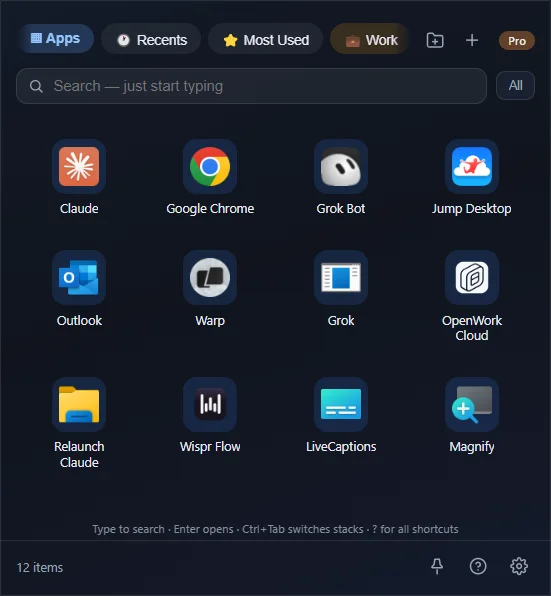Pin the launcher window
The image size is (551, 596).
point(437,566)
